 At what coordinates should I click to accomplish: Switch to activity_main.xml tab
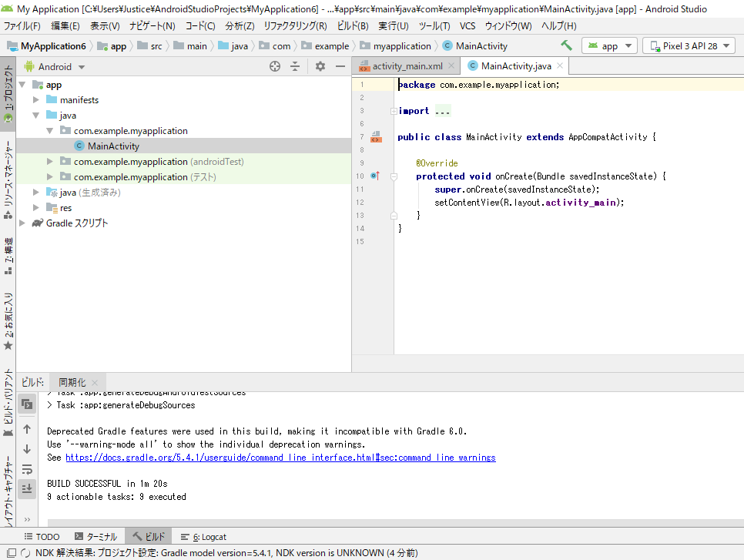click(x=407, y=66)
